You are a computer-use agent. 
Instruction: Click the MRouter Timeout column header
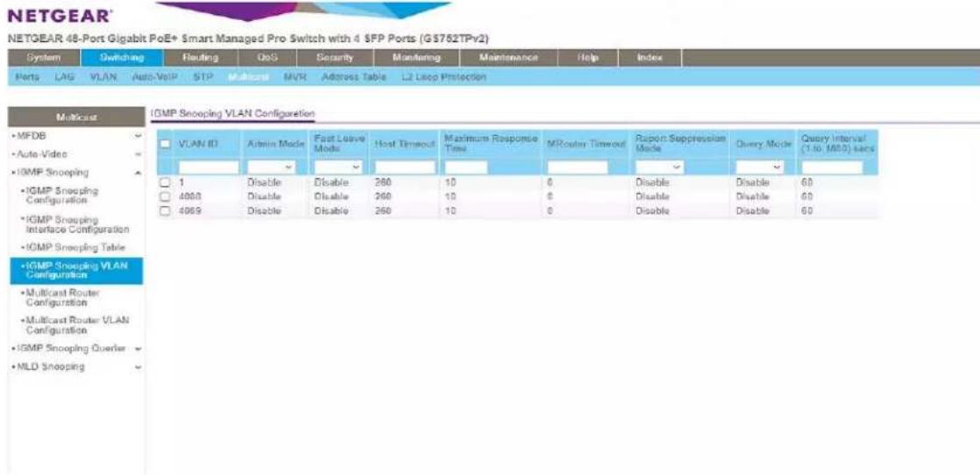pos(586,144)
